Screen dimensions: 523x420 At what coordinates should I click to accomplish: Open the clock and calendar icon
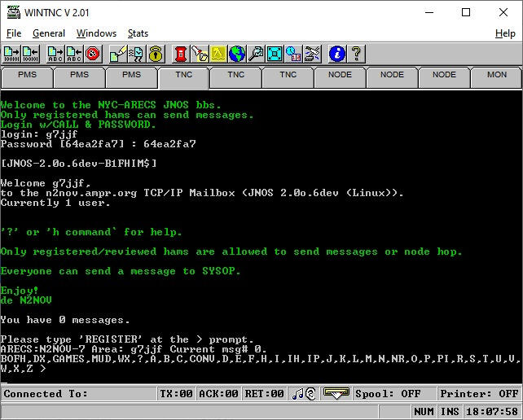point(293,54)
